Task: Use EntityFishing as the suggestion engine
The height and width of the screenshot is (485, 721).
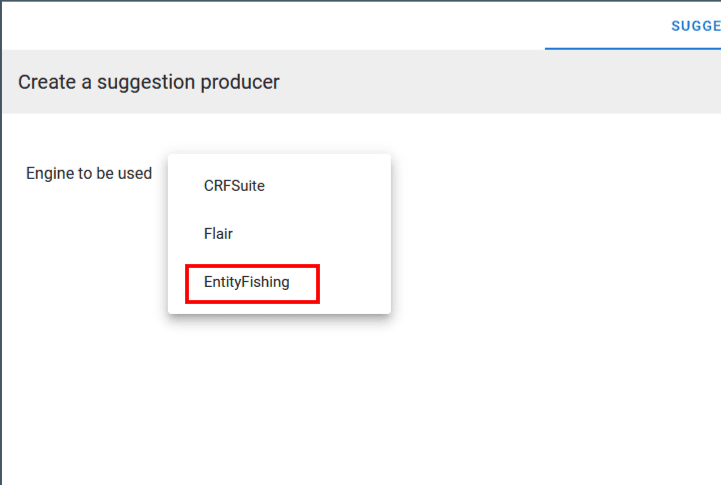Action: click(x=247, y=282)
